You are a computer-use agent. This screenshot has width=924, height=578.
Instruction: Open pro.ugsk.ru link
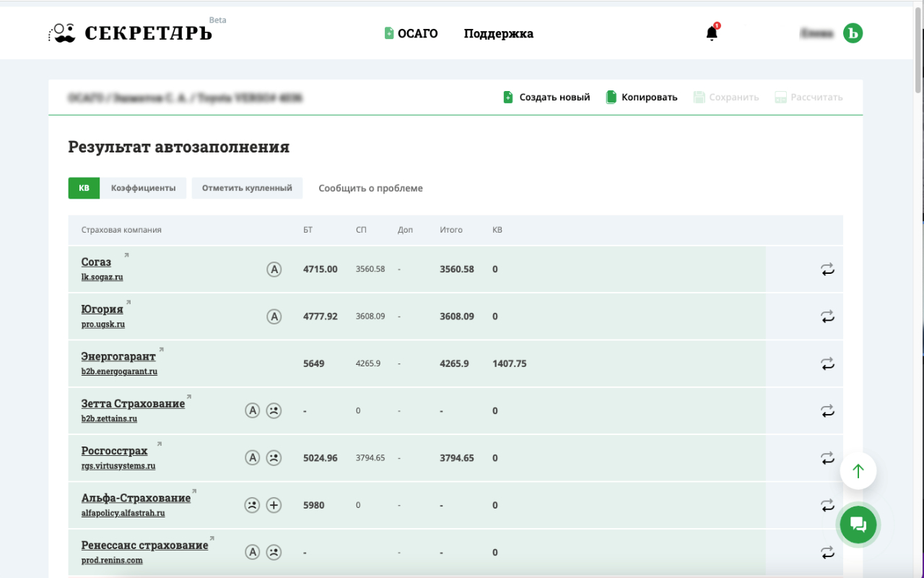(x=103, y=324)
